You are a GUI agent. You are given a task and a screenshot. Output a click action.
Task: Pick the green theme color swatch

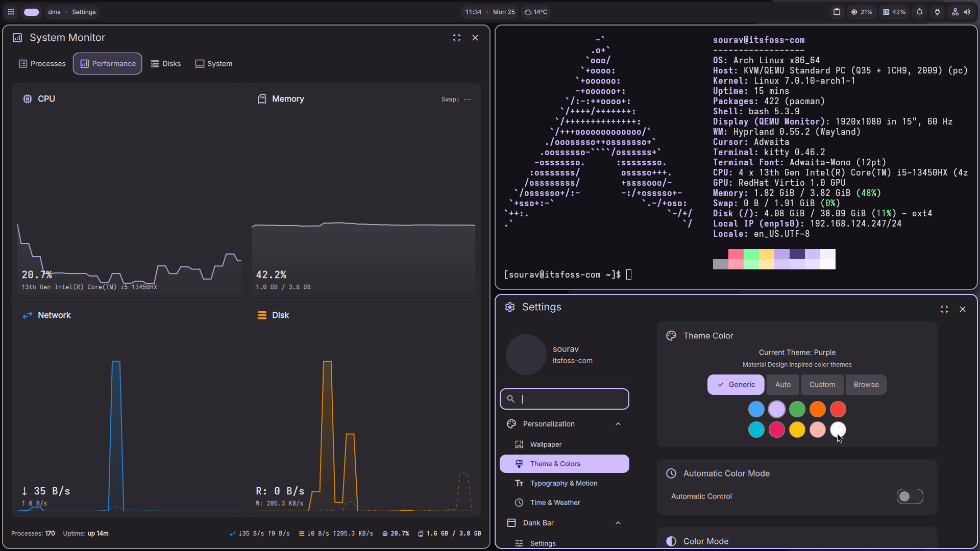[x=797, y=409]
